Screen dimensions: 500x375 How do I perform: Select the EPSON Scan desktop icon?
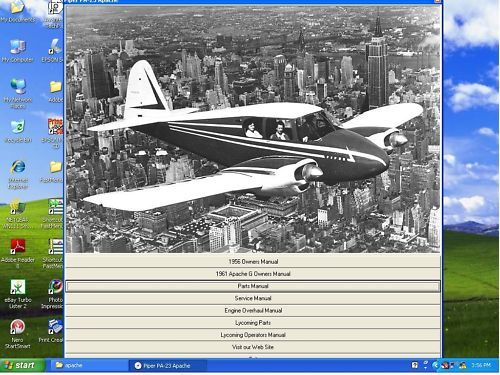tap(53, 51)
